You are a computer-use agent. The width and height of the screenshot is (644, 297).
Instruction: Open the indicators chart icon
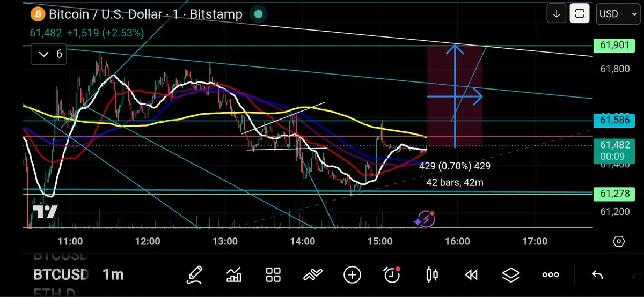234,275
